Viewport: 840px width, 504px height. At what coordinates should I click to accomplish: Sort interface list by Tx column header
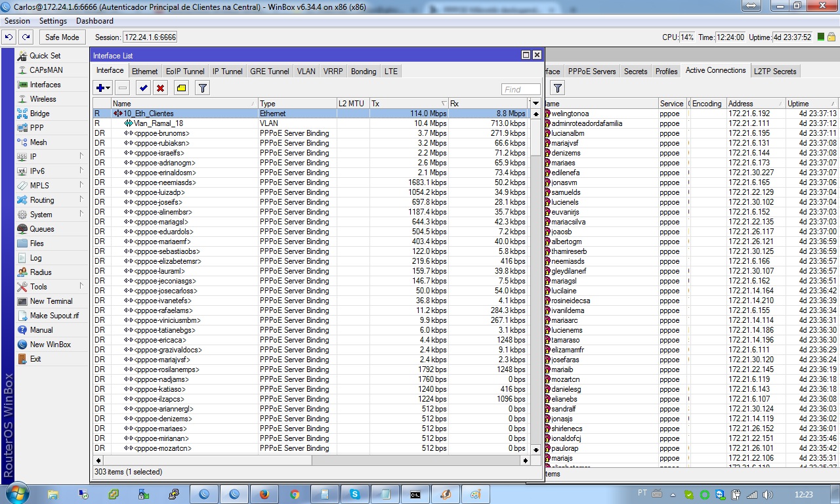pos(408,104)
